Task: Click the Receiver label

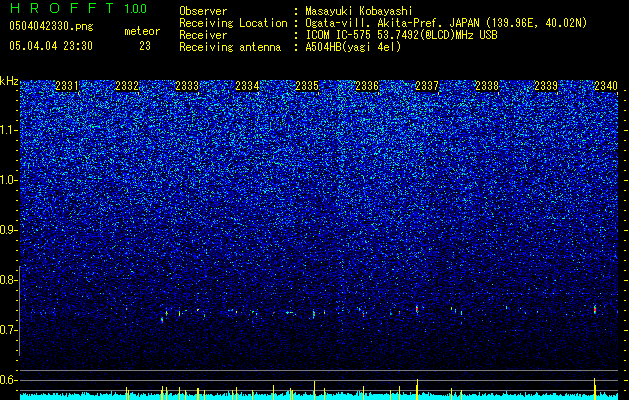Action: [x=203, y=35]
